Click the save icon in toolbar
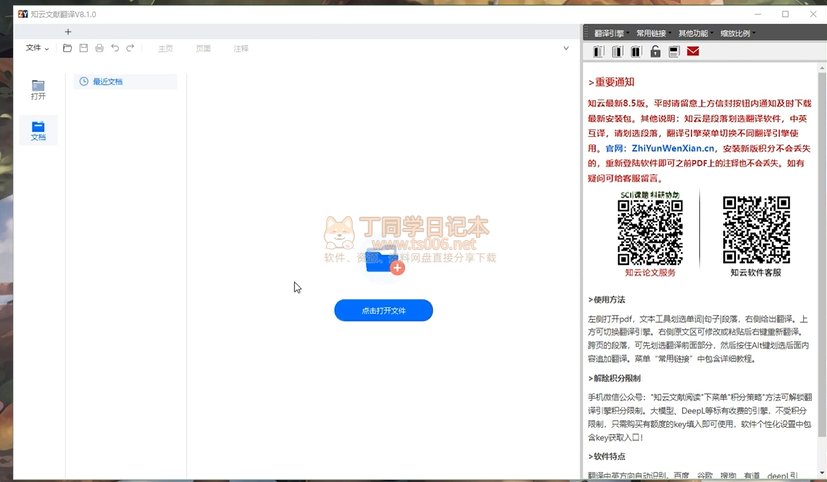827x482 pixels. pyautogui.click(x=83, y=48)
